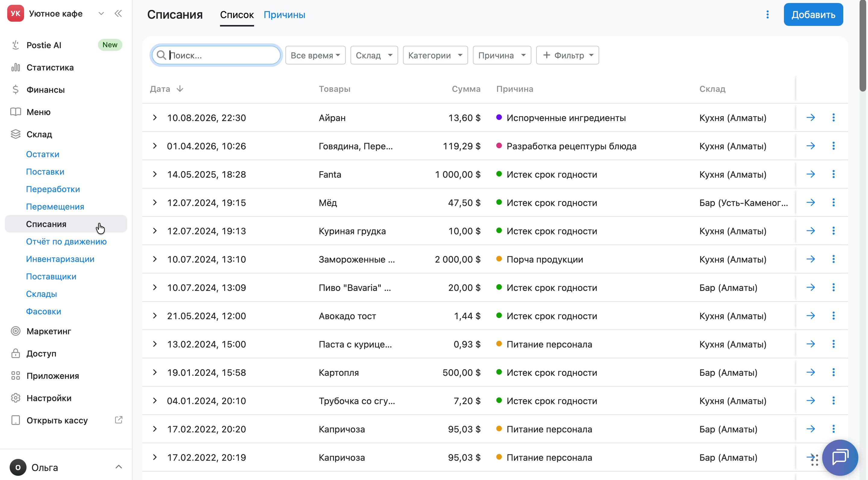Expand the 01.04.2026 Говядина row
The image size is (868, 480).
point(155,146)
